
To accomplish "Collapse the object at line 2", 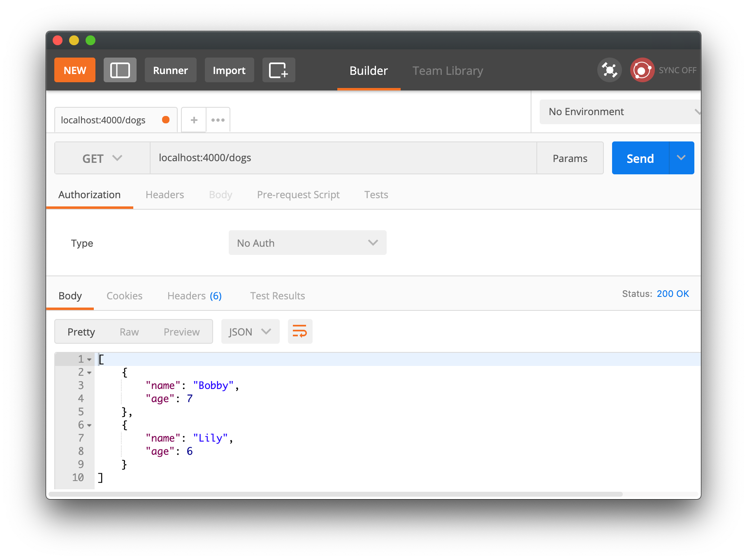I will coord(89,373).
